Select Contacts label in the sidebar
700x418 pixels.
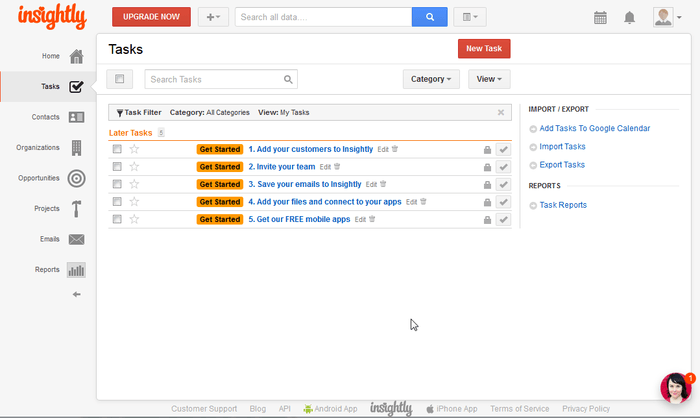[46, 117]
